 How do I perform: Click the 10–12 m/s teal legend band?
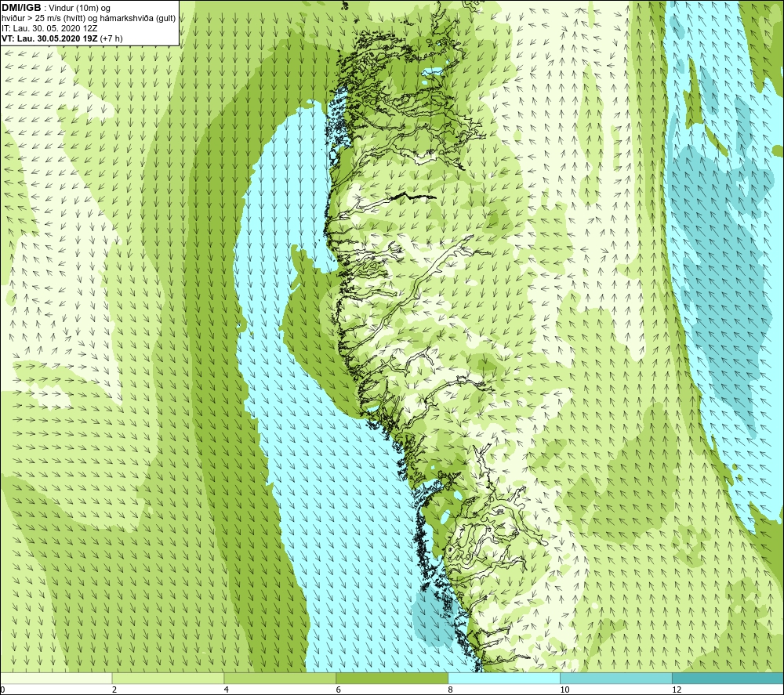click(616, 678)
